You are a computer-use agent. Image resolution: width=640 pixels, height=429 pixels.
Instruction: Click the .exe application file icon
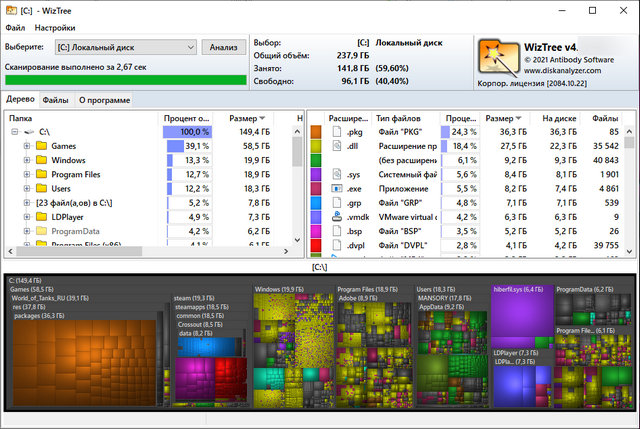(337, 188)
